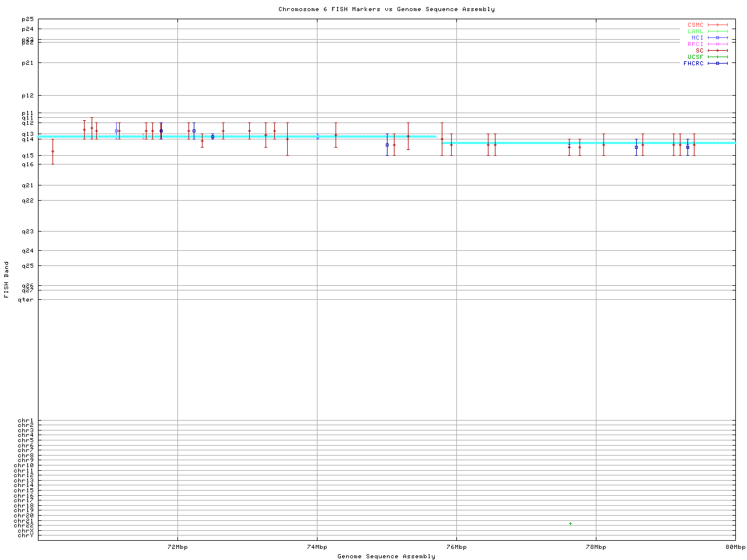The height and width of the screenshot is (560, 747).
Task: Click the FHCRC legend marker symbol
Action: (x=717, y=64)
